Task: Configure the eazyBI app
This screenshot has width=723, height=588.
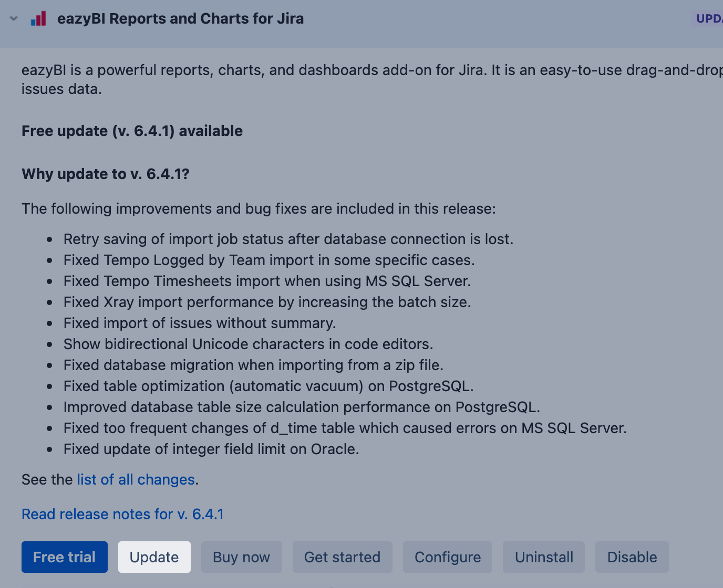Action: click(x=448, y=557)
